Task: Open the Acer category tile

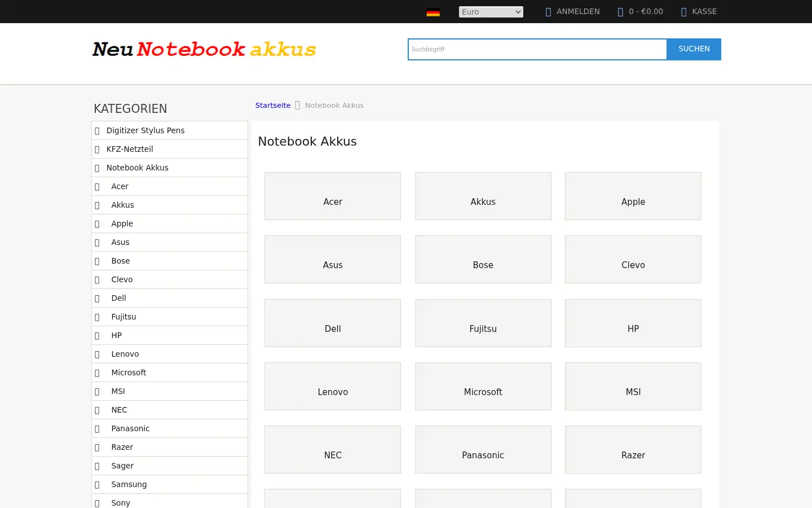Action: pyautogui.click(x=333, y=196)
